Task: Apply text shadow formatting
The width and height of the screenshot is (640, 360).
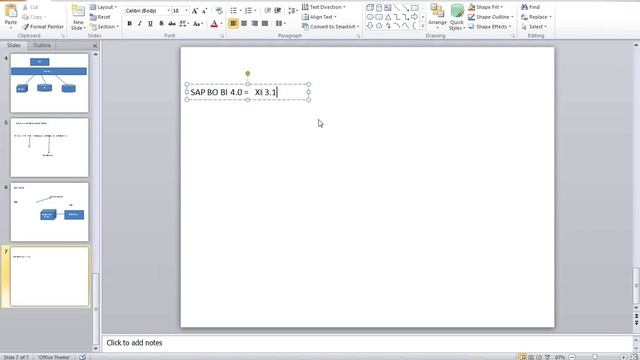Action: 161,24
